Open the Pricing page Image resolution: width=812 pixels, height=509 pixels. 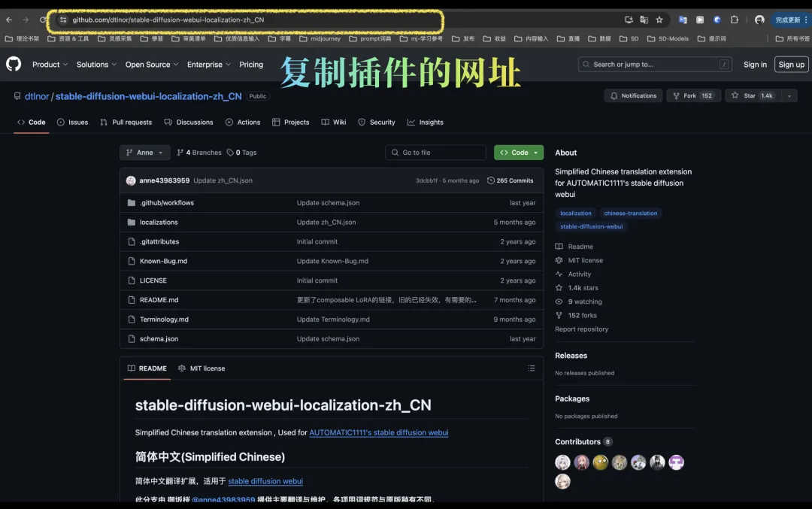251,65
